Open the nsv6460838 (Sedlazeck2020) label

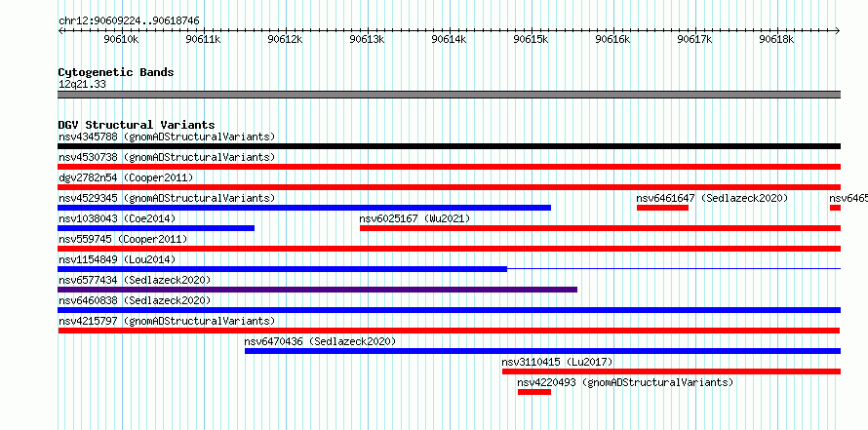135,300
